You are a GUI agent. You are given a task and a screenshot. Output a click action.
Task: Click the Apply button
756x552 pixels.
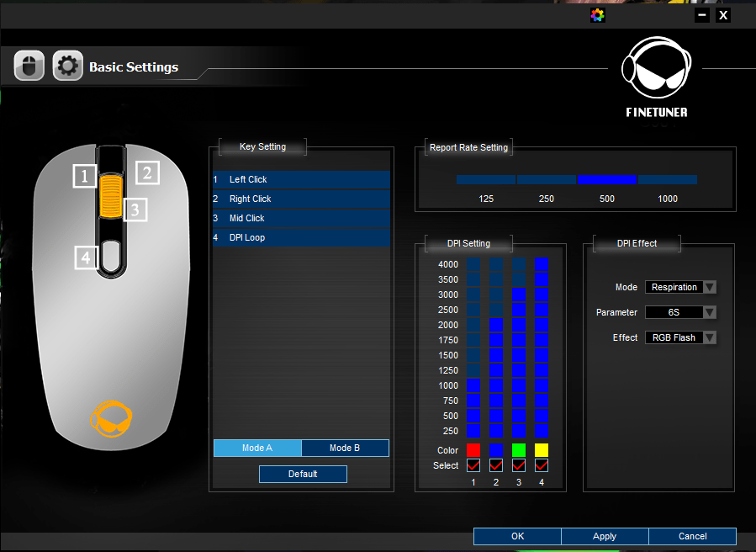point(605,536)
